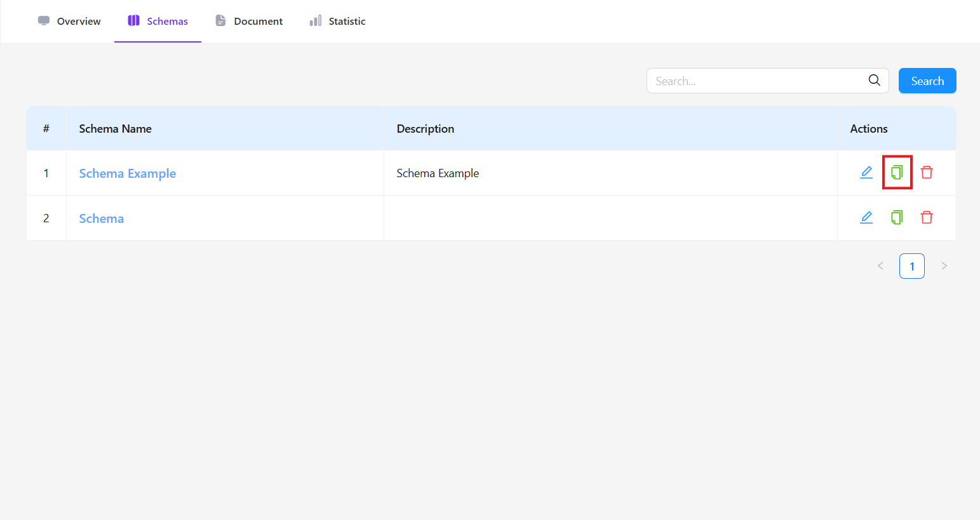Open the Overview tab
The image size is (980, 520).
point(69,21)
